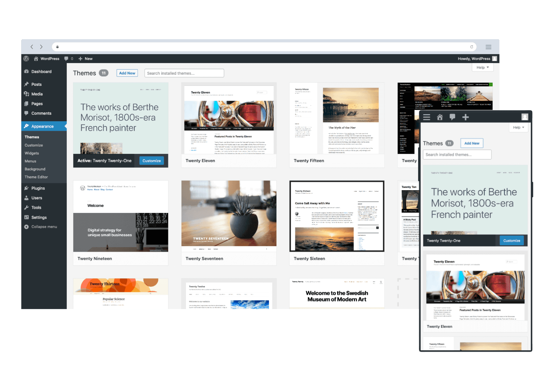The width and height of the screenshot is (554, 392).
Task: Click the plus New icon in the admin bar
Action: click(81, 59)
